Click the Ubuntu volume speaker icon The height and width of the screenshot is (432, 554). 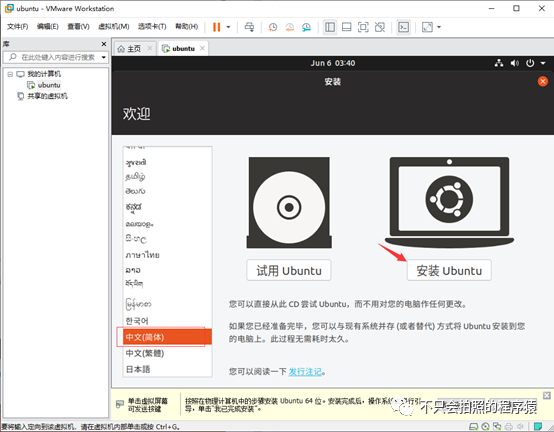(515, 63)
